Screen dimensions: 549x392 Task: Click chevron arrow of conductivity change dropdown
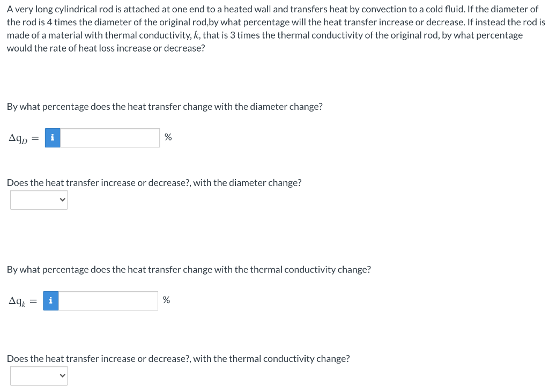pyautogui.click(x=62, y=375)
